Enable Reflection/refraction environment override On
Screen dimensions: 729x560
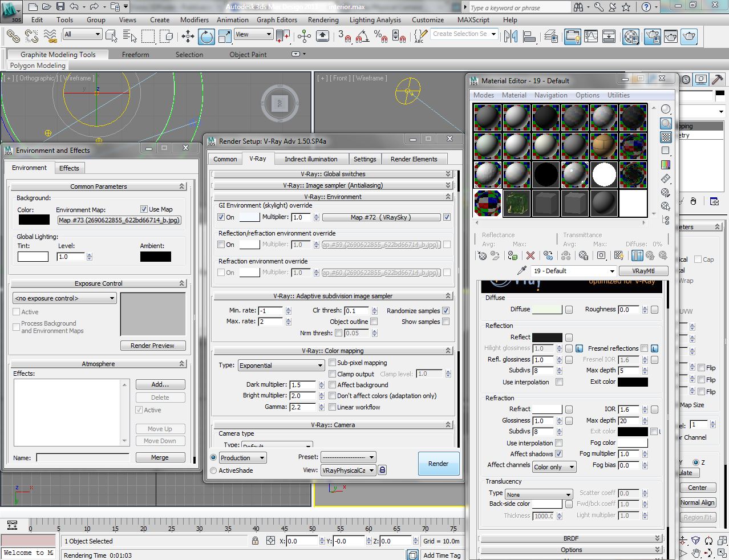click(221, 245)
